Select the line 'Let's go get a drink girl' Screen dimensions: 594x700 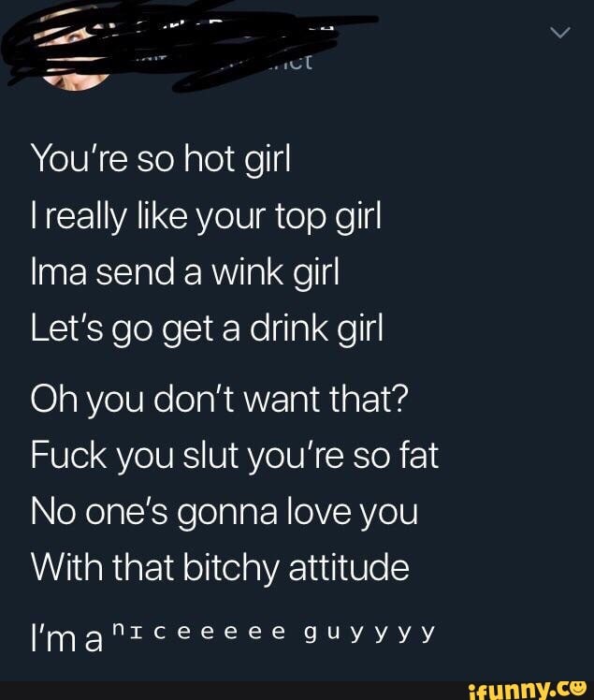pyautogui.click(x=208, y=329)
